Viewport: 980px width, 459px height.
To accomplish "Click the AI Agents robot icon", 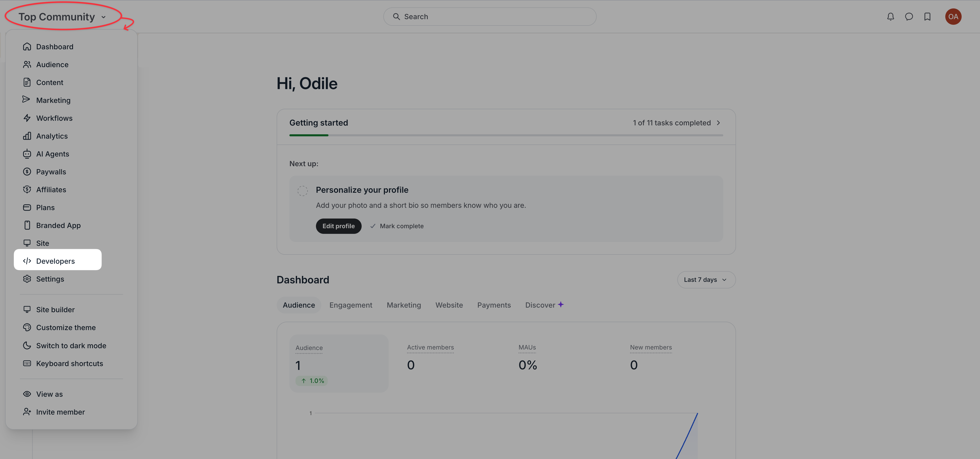I will tap(27, 154).
